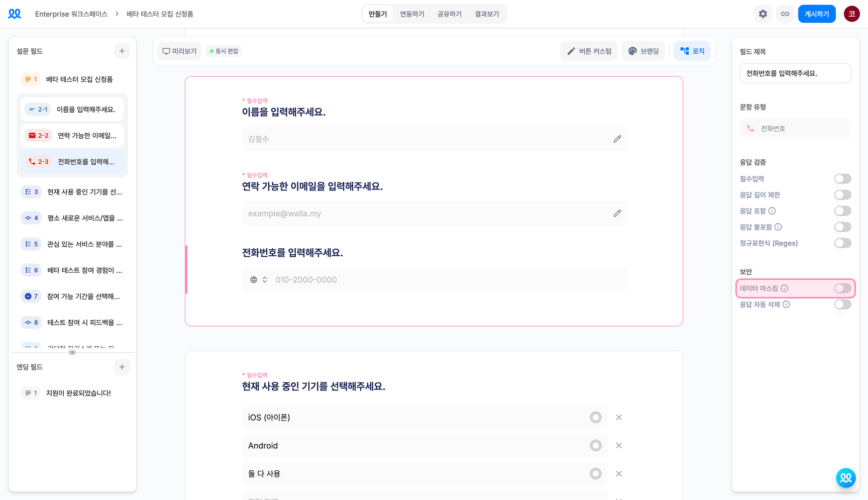Open the country code selector in phone field
Image resolution: width=868 pixels, height=500 pixels.
259,280
